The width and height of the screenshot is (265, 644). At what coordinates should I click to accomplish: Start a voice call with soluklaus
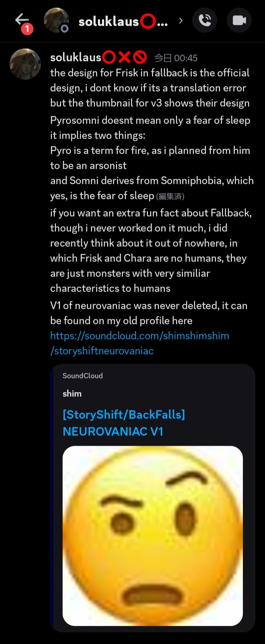point(205,20)
